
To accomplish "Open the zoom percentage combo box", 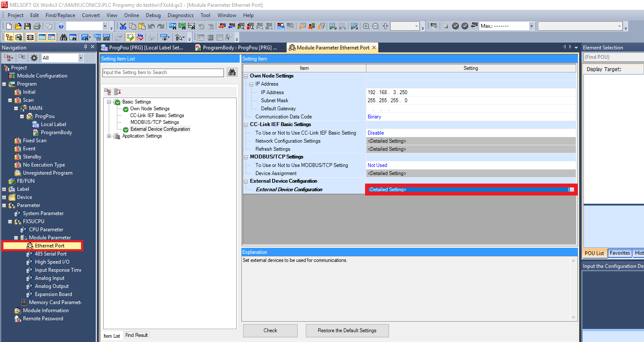I will [405, 26].
